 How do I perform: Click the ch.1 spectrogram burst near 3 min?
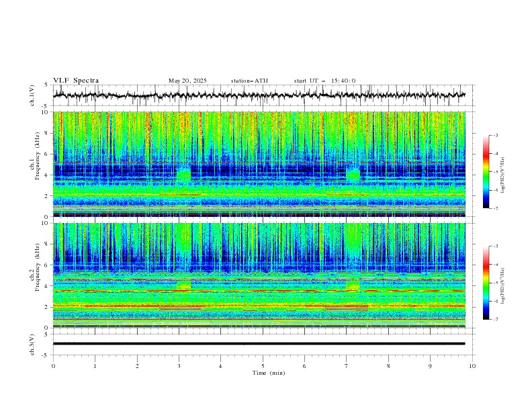pos(183,175)
